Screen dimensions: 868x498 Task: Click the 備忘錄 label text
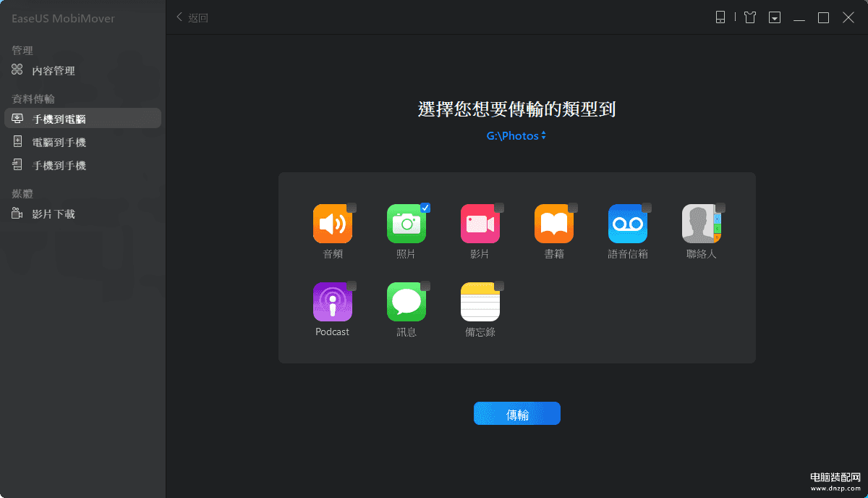(x=480, y=332)
